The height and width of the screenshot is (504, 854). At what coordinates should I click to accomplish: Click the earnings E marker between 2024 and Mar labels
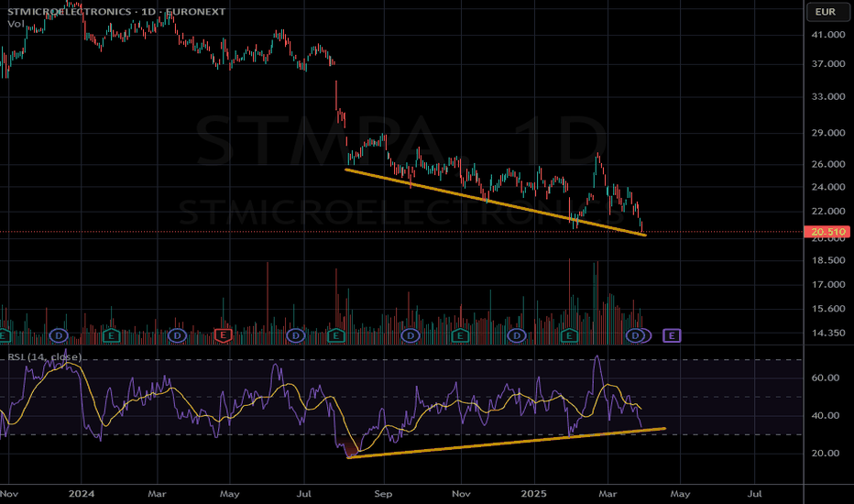[111, 335]
